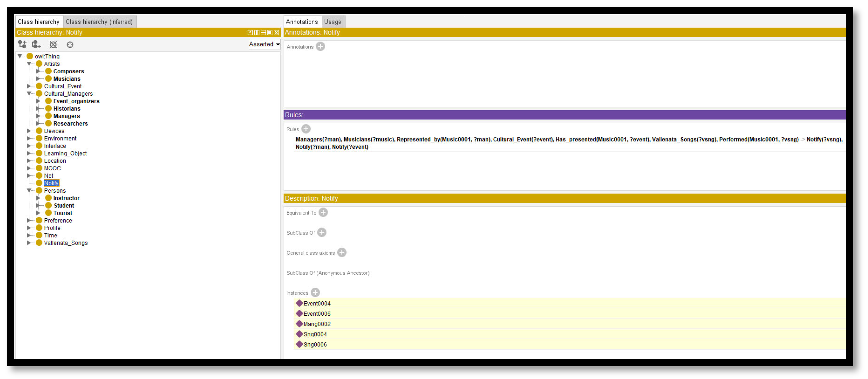The height and width of the screenshot is (379, 868).
Task: Click the Add sibling class icon
Action: click(36, 44)
